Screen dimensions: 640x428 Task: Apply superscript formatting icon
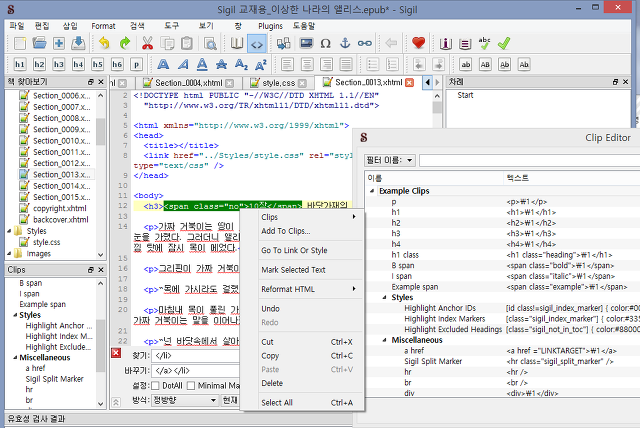coord(261,64)
